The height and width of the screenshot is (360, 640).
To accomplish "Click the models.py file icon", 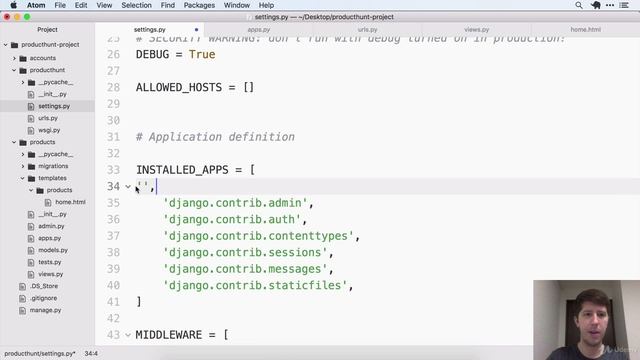I will [31, 250].
